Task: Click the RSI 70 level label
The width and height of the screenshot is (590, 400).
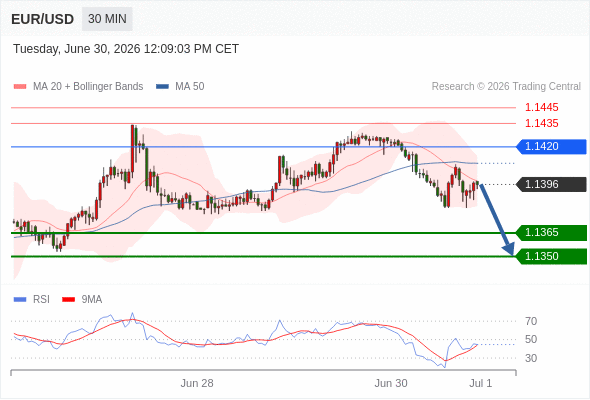Action: coord(531,321)
